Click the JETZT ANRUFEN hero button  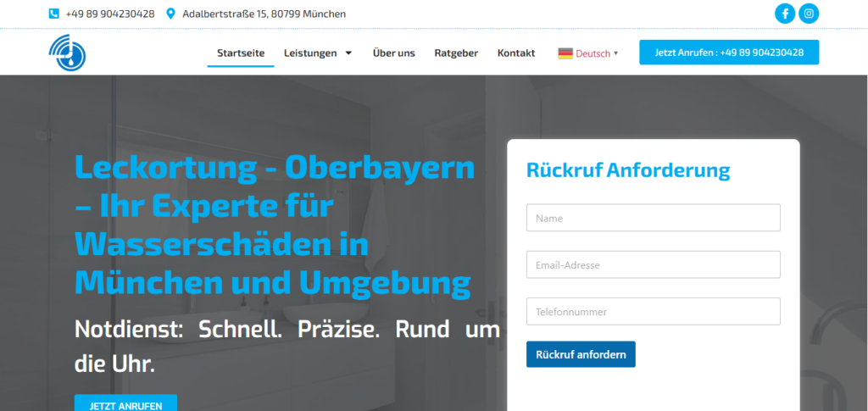click(x=125, y=404)
